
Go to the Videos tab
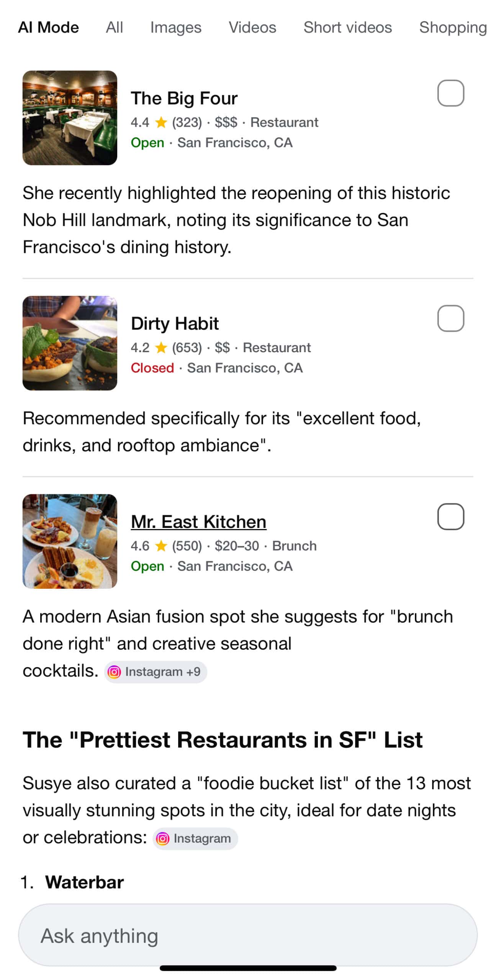click(252, 28)
